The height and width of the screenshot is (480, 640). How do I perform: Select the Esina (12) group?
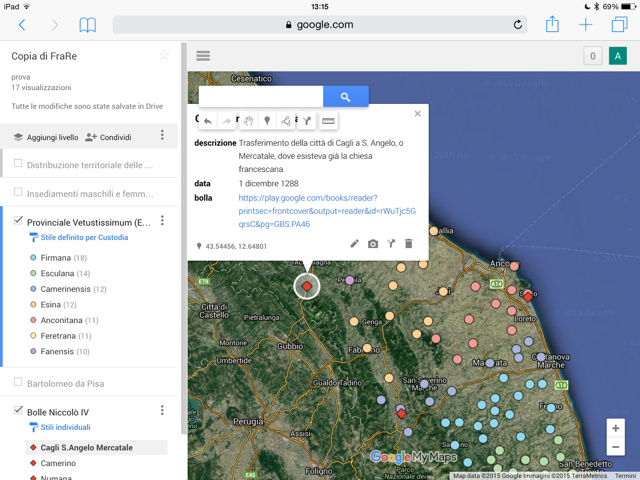(x=53, y=304)
